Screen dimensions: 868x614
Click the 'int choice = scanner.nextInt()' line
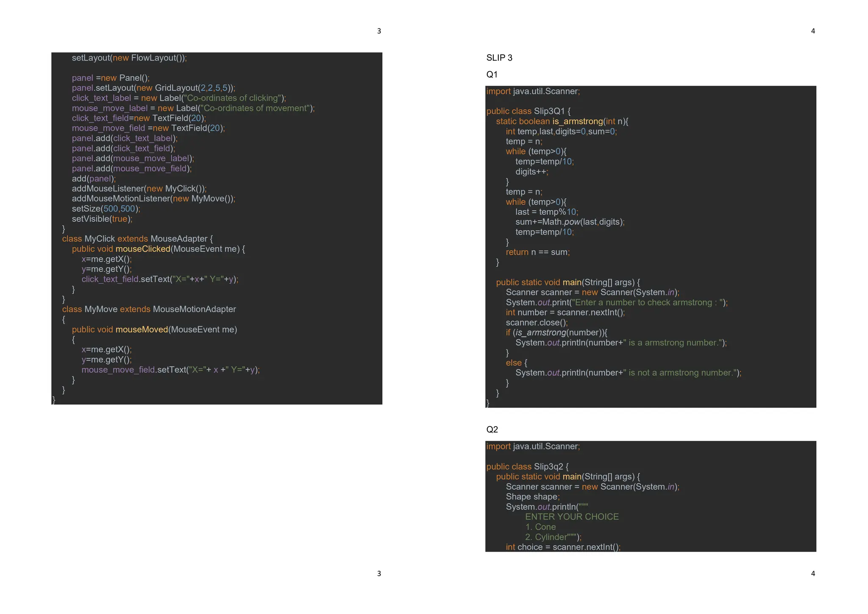(562, 547)
